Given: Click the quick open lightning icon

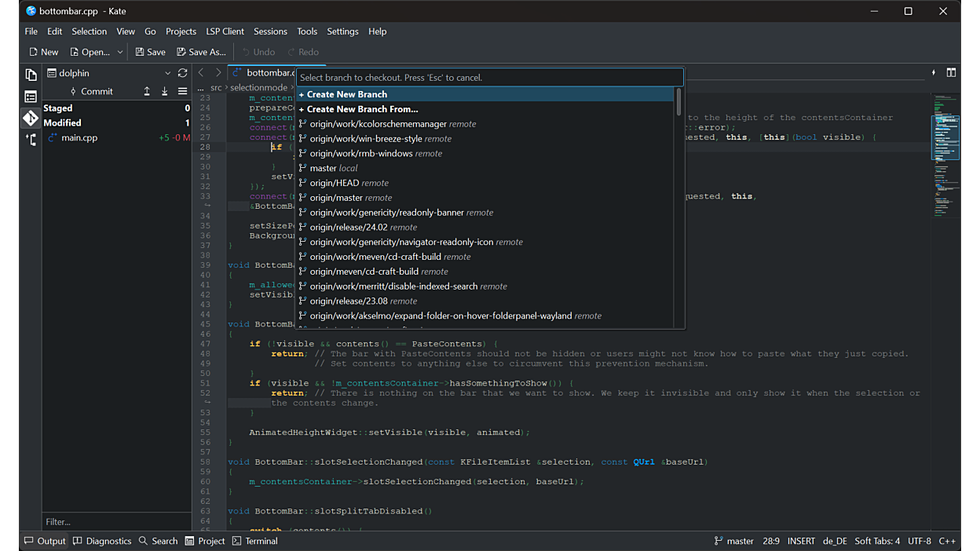Looking at the screenshot, I should (x=933, y=73).
